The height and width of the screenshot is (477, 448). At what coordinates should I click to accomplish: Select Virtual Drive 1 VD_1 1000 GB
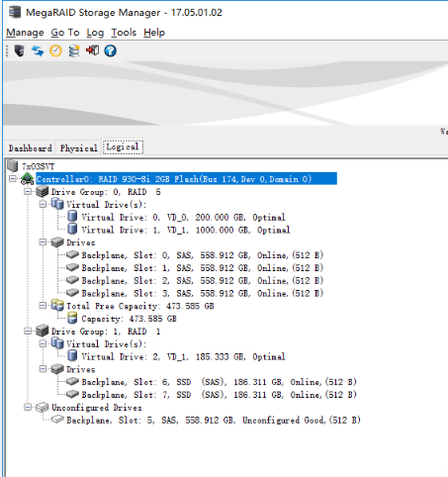click(186, 230)
